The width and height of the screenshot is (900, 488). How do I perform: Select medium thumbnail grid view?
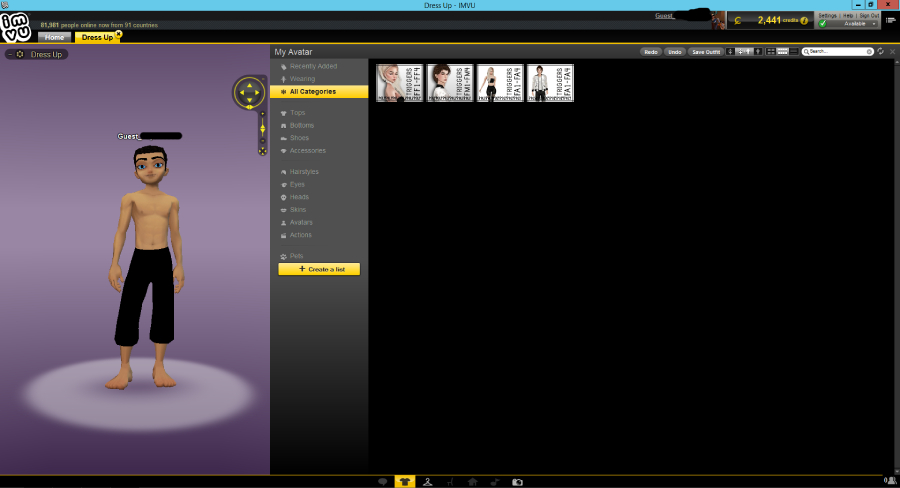[782, 52]
